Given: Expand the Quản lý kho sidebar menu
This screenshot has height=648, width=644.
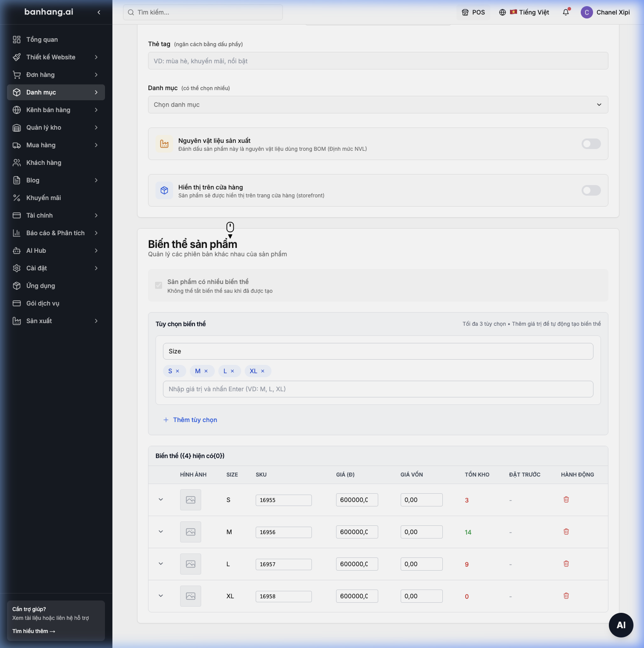Looking at the screenshot, I should [x=56, y=127].
